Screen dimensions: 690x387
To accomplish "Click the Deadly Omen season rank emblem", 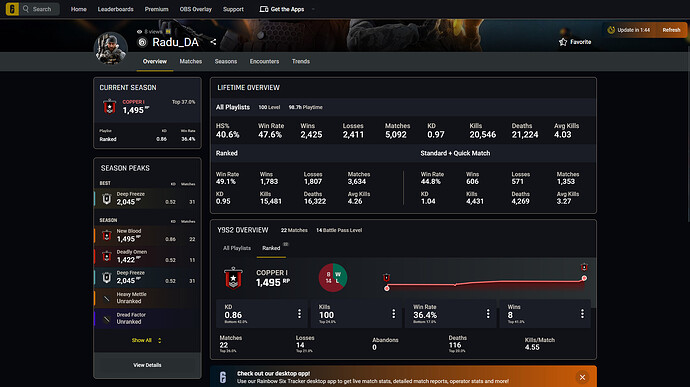I will coord(106,257).
